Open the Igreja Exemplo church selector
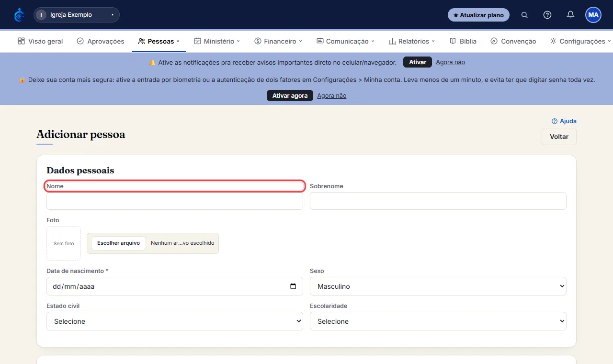The width and height of the screenshot is (613, 364). point(77,15)
